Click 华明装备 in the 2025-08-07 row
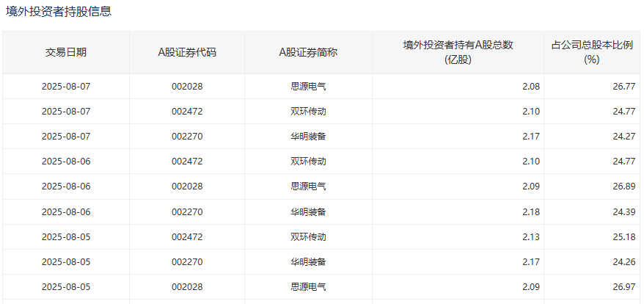This screenshot has width=644, height=304. click(x=308, y=137)
